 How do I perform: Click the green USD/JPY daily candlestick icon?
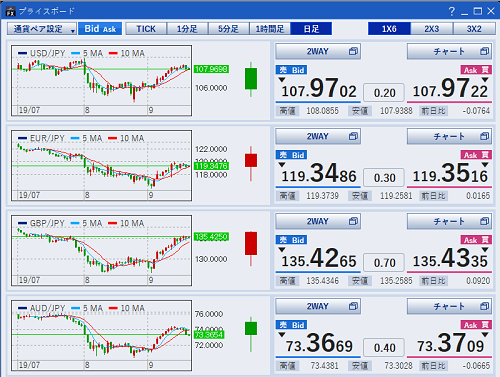pyautogui.click(x=251, y=79)
